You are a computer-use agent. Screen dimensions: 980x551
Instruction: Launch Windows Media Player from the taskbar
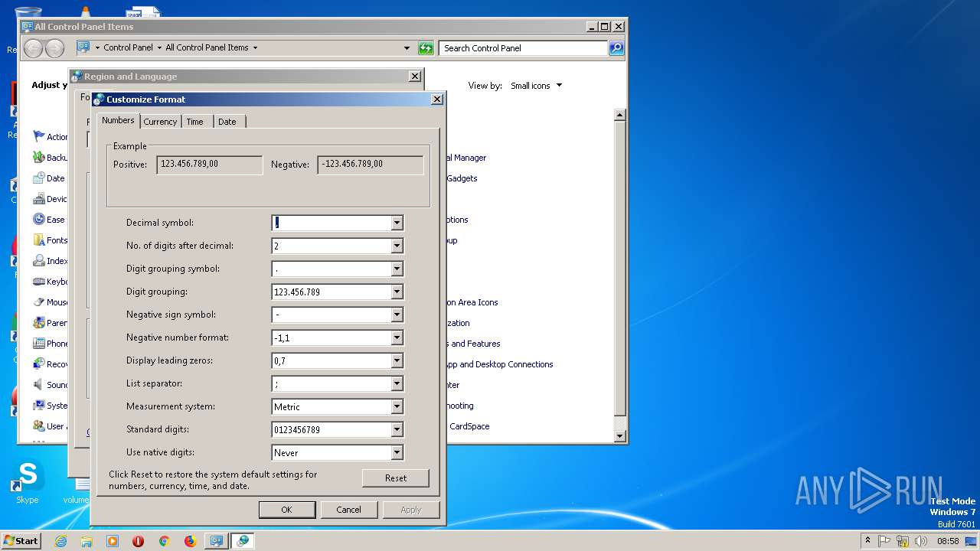[113, 541]
